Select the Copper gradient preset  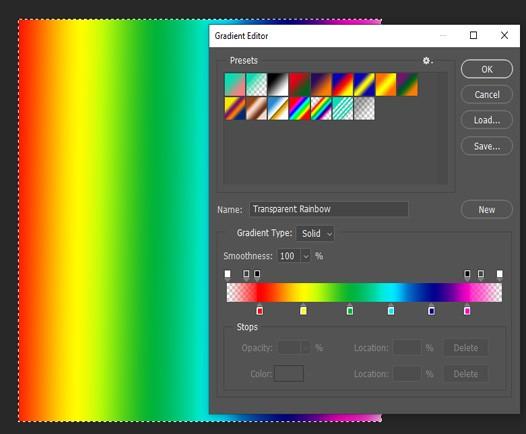257,108
